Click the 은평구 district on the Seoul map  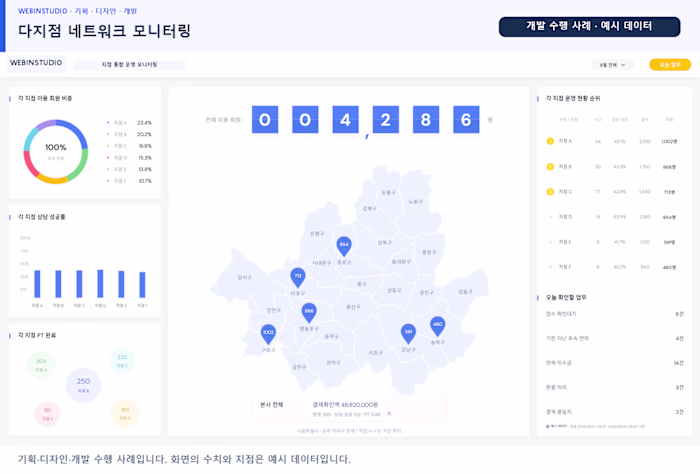coord(317,234)
